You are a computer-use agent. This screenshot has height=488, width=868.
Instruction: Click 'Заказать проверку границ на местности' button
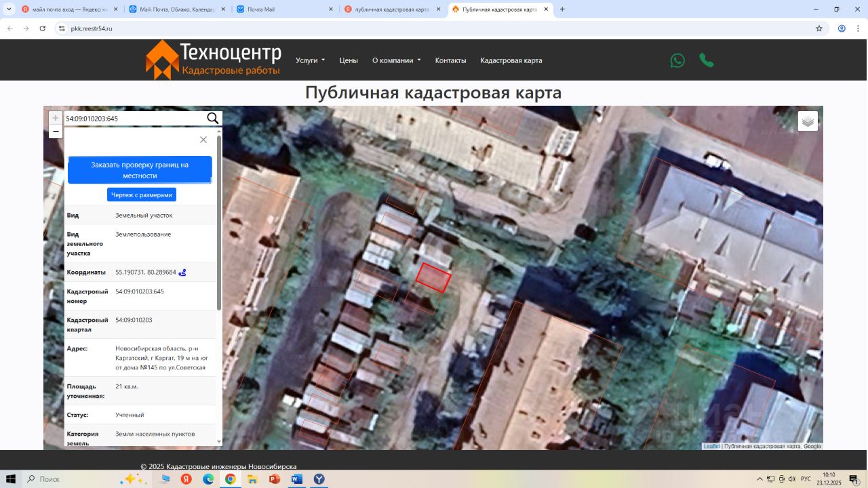140,170
